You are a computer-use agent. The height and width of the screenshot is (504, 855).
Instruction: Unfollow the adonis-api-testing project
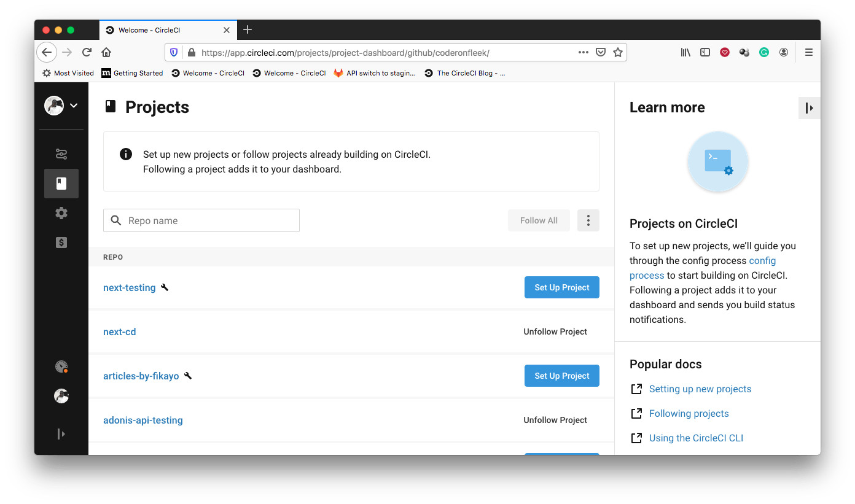555,420
